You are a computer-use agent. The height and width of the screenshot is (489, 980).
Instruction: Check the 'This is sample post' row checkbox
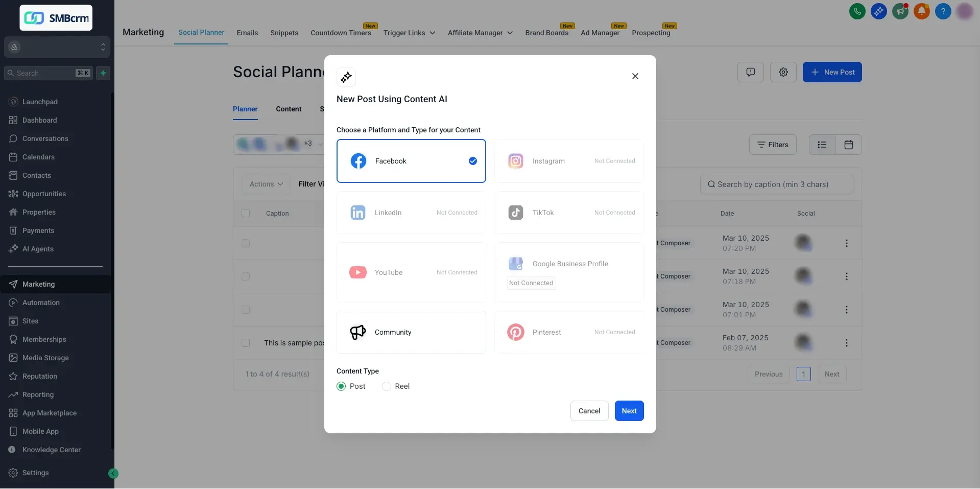click(x=246, y=343)
